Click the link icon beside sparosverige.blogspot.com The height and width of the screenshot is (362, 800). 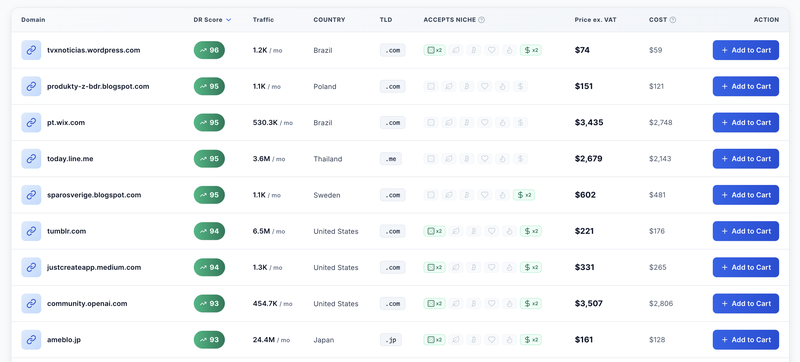[x=31, y=195]
